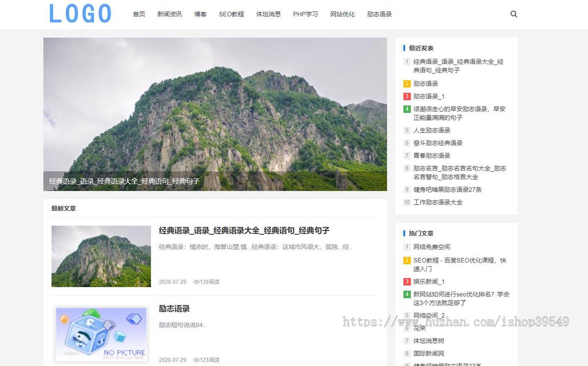
Task: Open recent post 励志名言_励志名言名句大全
Action: pyautogui.click(x=460, y=172)
